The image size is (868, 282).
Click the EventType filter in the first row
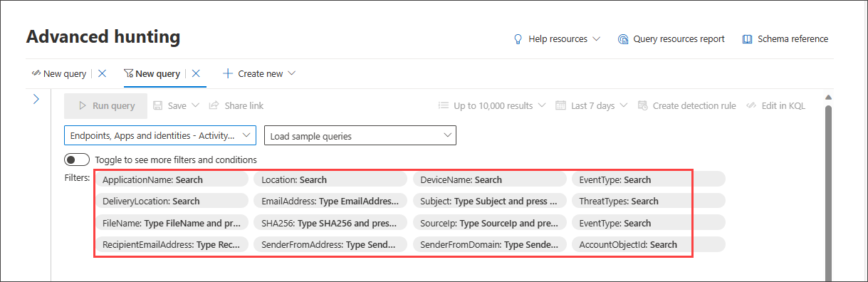[x=648, y=179]
